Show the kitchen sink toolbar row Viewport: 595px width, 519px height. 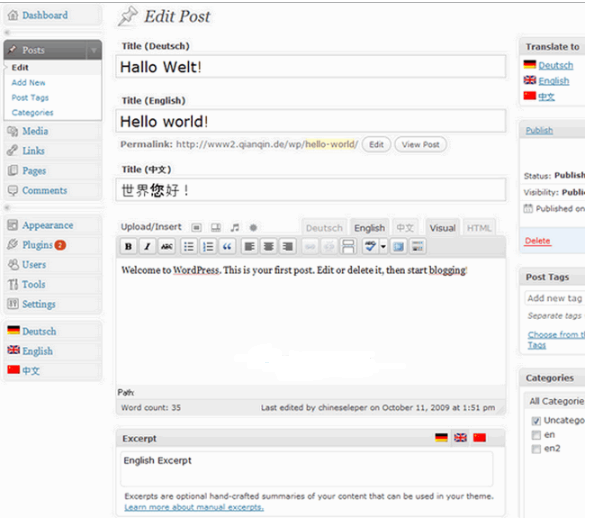[417, 247]
